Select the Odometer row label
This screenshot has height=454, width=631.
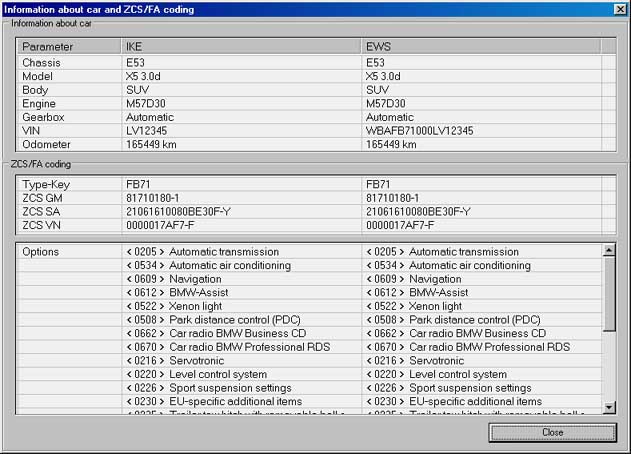click(46, 144)
